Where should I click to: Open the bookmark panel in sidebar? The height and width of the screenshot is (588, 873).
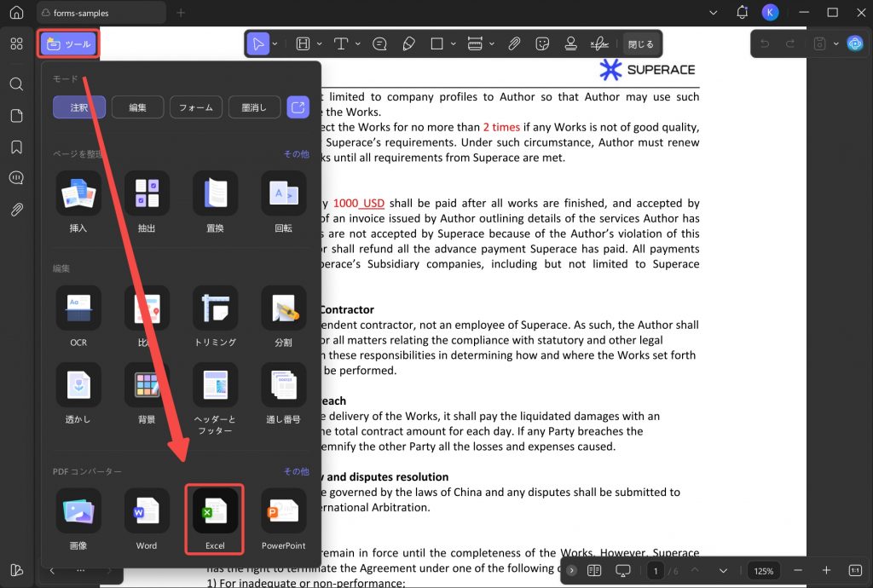click(17, 147)
